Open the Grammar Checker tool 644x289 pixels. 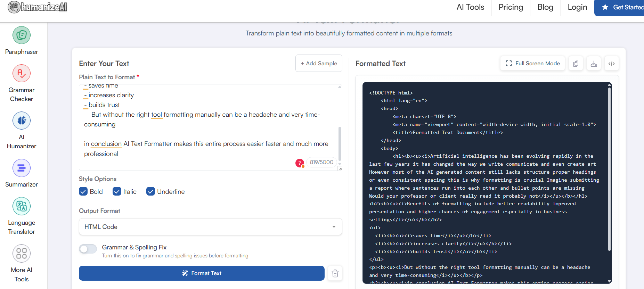[22, 74]
